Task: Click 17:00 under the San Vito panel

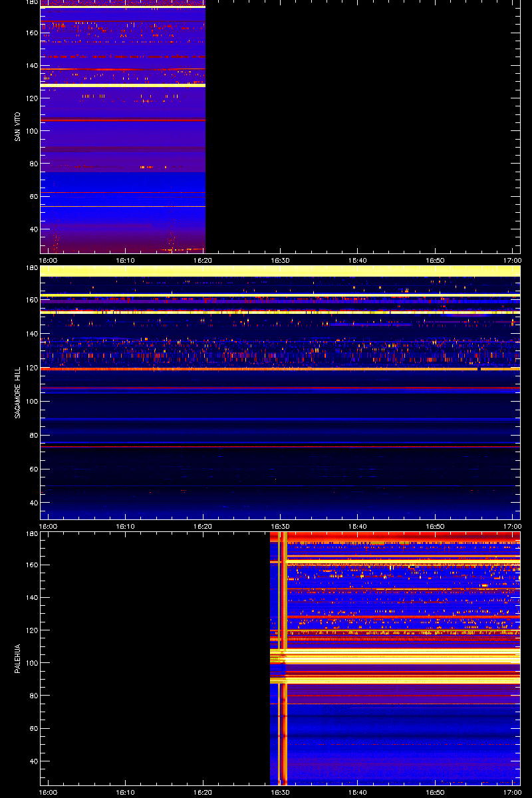Action: (x=513, y=260)
